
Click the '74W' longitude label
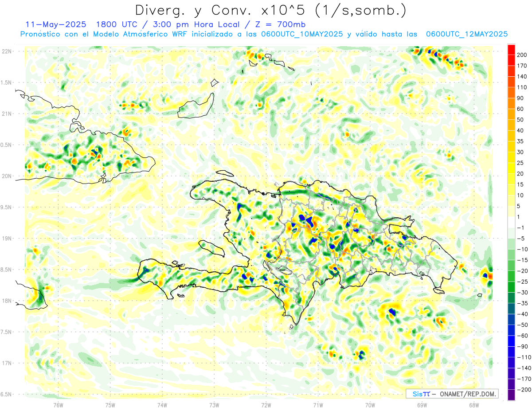pos(162,405)
